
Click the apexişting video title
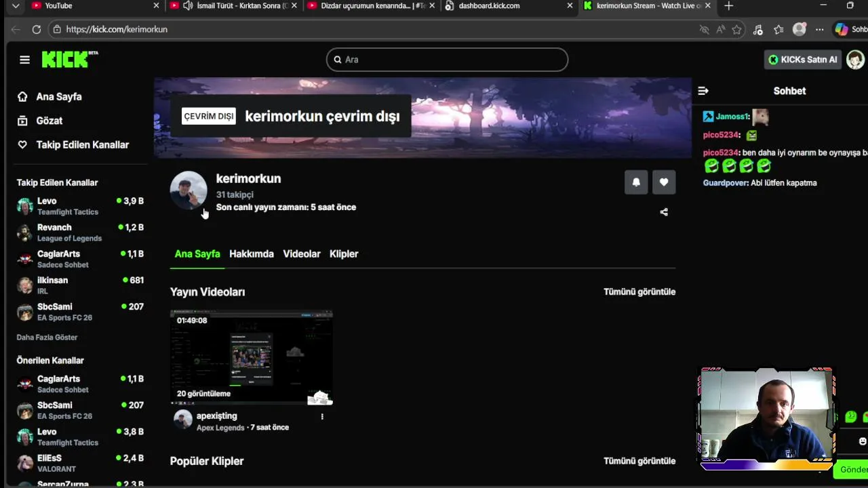pos(217,416)
